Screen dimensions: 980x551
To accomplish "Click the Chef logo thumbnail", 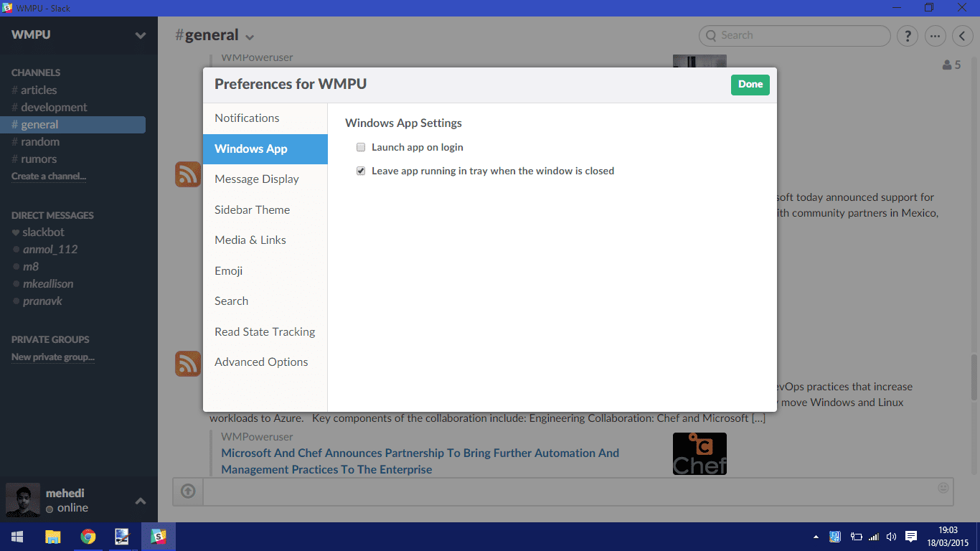I will point(699,453).
